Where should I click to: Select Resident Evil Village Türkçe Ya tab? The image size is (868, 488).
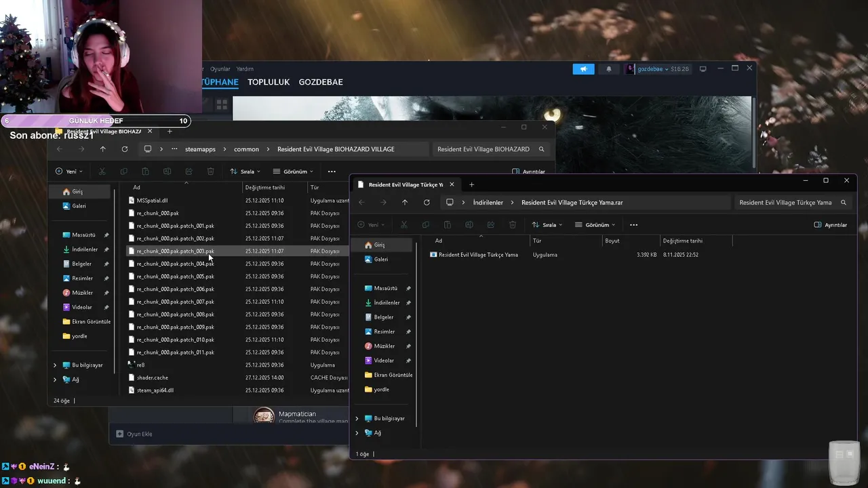406,184
